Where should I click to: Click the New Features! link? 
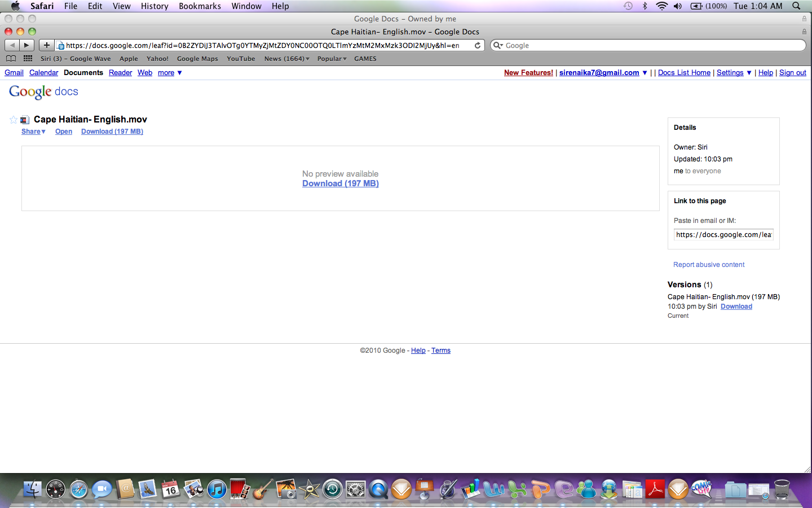point(528,73)
